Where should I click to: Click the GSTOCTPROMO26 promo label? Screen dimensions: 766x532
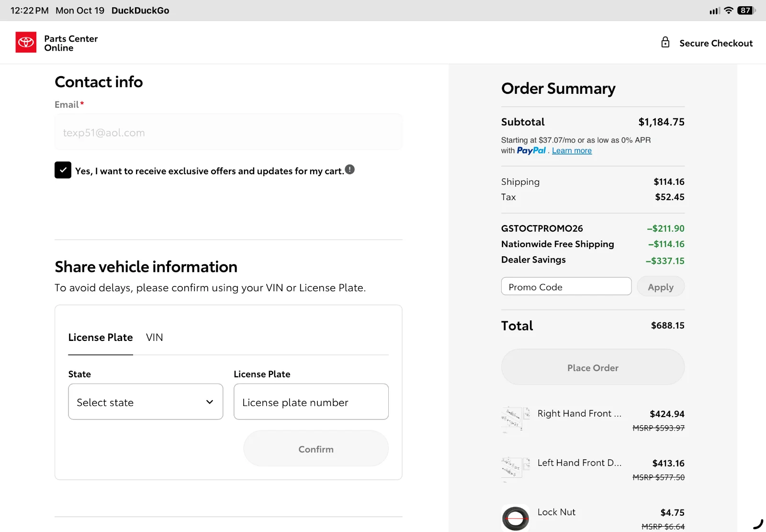[542, 228]
